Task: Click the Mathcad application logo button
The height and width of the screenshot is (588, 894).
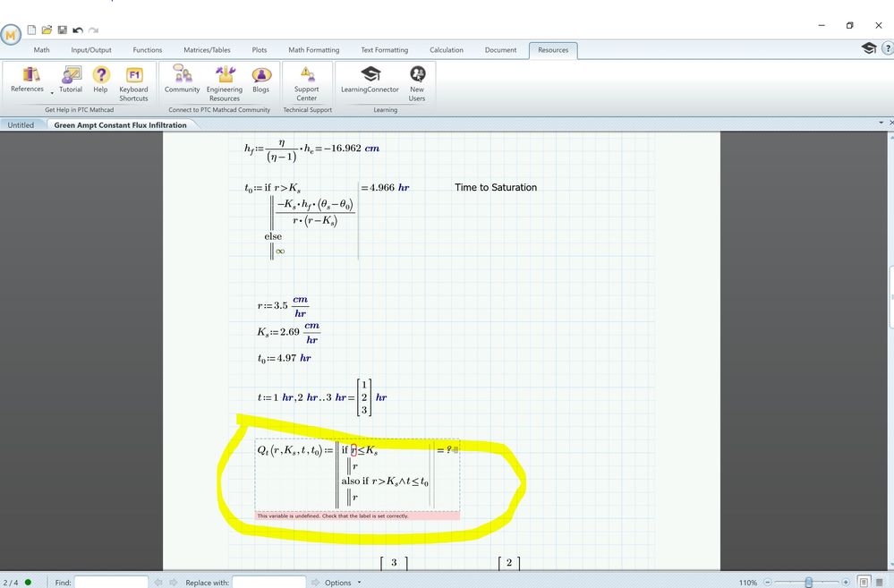Action: coord(10,35)
